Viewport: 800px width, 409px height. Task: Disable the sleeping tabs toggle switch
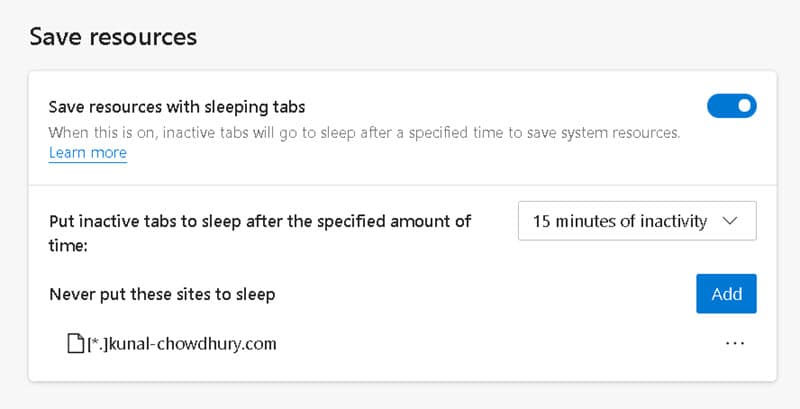731,106
